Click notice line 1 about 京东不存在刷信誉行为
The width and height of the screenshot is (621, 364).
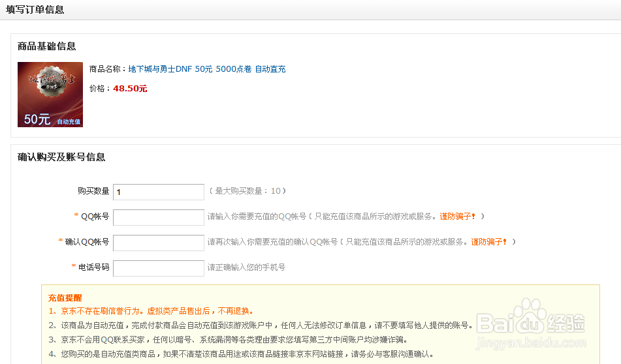[151, 311]
